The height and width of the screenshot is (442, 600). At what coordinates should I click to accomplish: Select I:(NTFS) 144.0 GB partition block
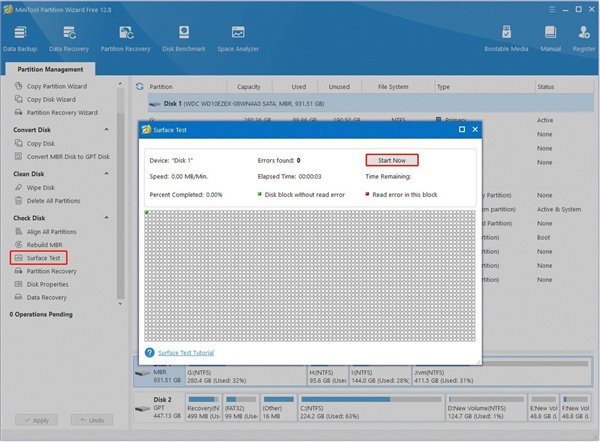tap(380, 375)
